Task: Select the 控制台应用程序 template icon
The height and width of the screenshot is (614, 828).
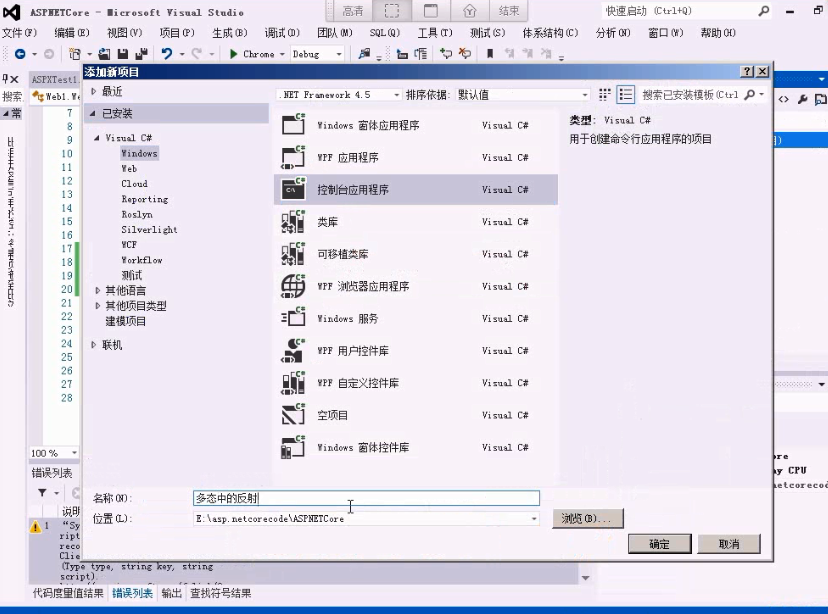Action: [x=293, y=189]
